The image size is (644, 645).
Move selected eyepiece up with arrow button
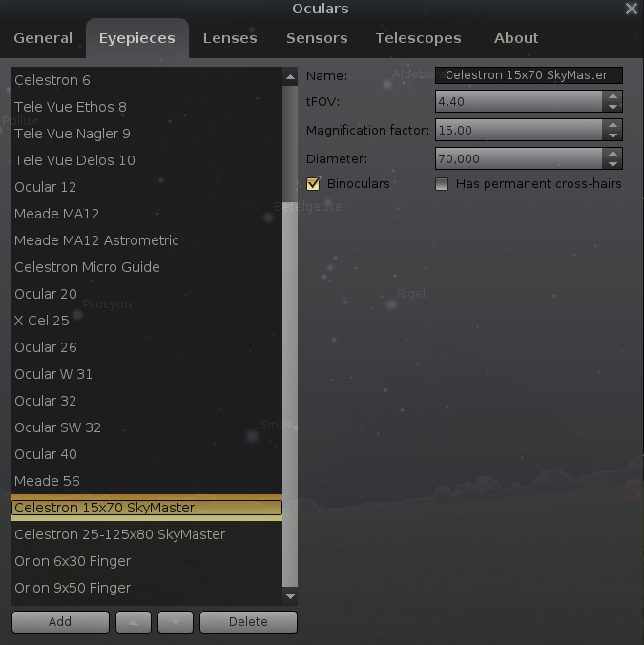[x=133, y=622]
